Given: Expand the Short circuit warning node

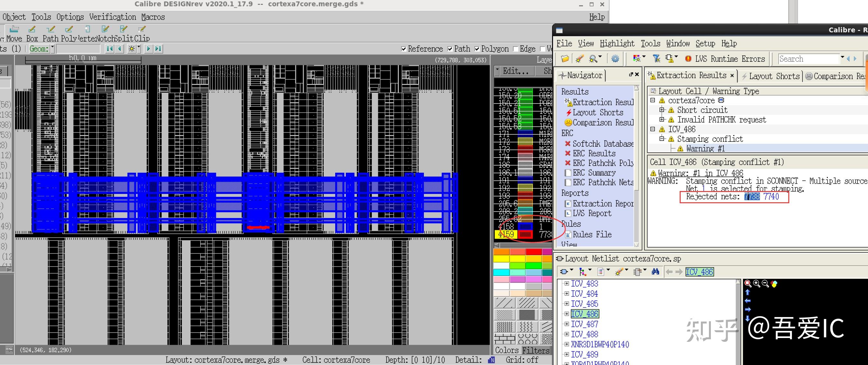Looking at the screenshot, I should tap(662, 110).
